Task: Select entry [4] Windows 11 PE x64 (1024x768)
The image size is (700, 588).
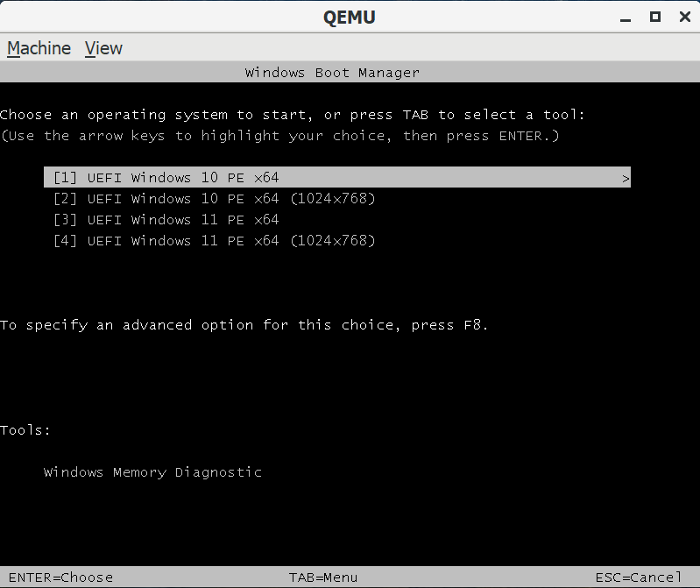Action: (x=214, y=241)
